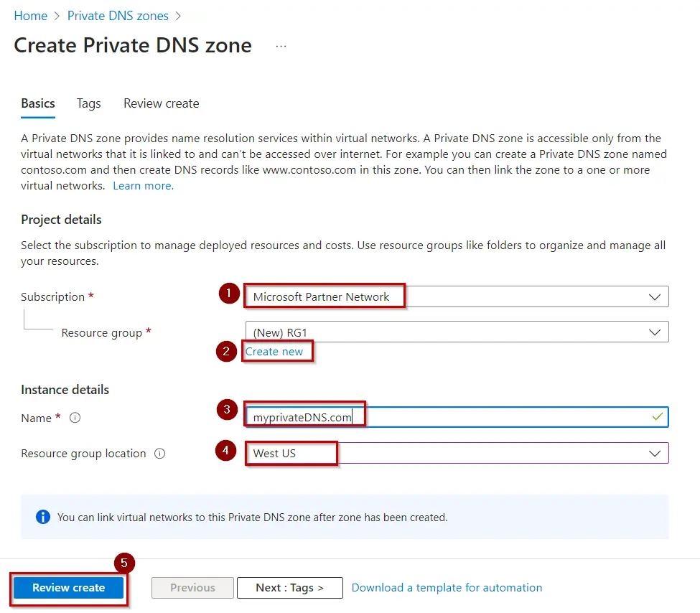Click Create new under Resource group
700x613 pixels.
pos(276,351)
